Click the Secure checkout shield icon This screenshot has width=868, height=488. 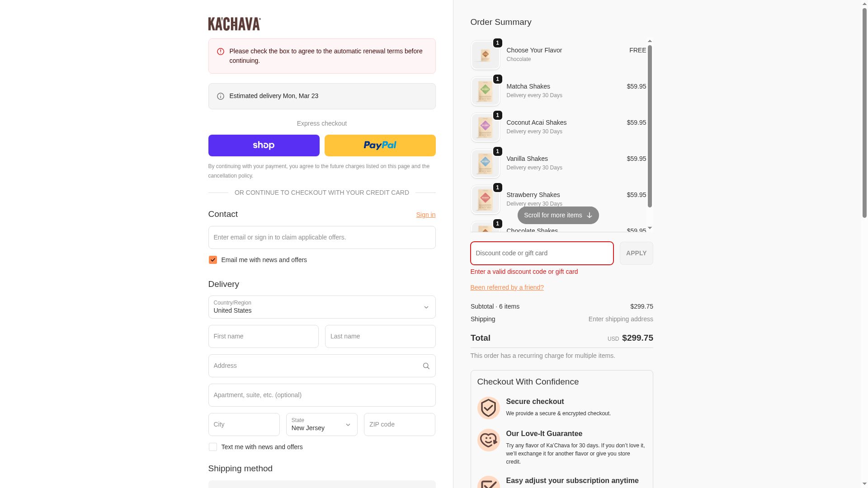click(x=488, y=408)
